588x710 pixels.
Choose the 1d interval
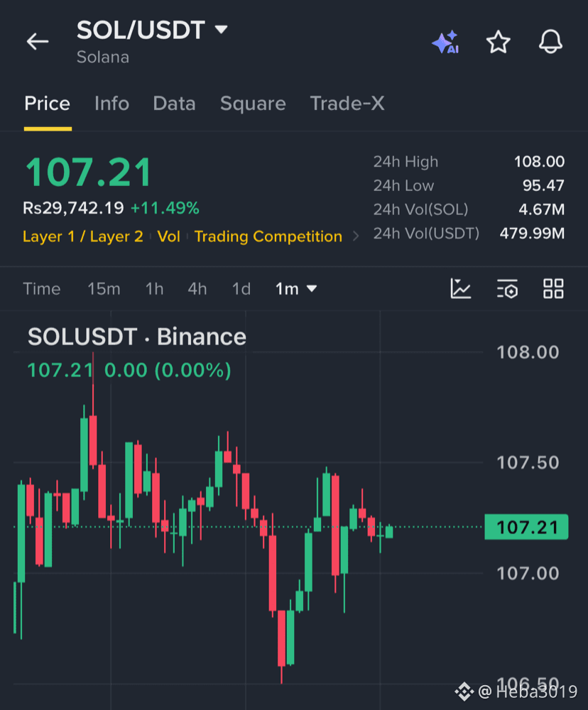point(241,289)
